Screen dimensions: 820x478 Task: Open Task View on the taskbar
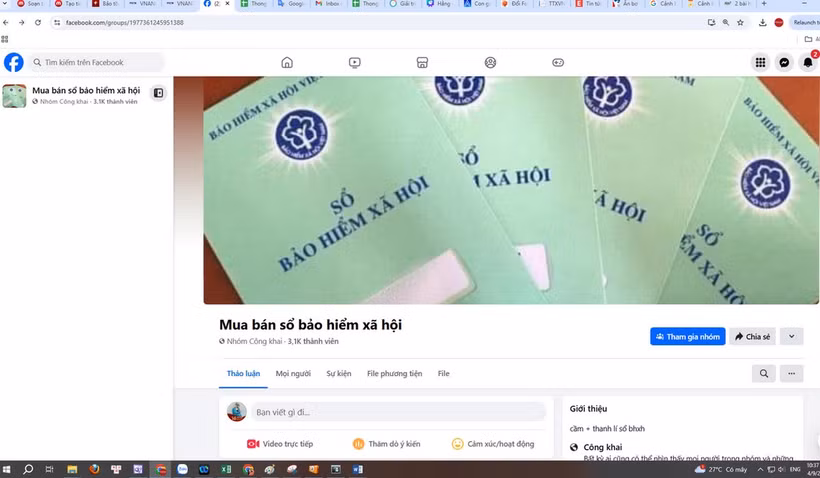point(50,469)
